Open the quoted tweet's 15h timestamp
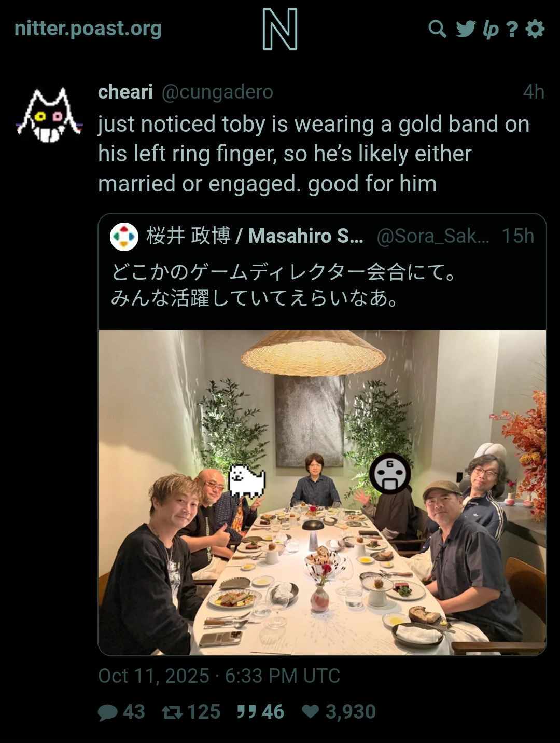 [517, 236]
